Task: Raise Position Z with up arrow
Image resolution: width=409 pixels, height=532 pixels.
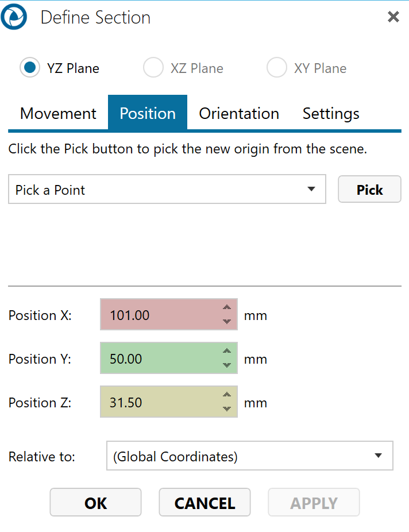Action: click(x=227, y=395)
